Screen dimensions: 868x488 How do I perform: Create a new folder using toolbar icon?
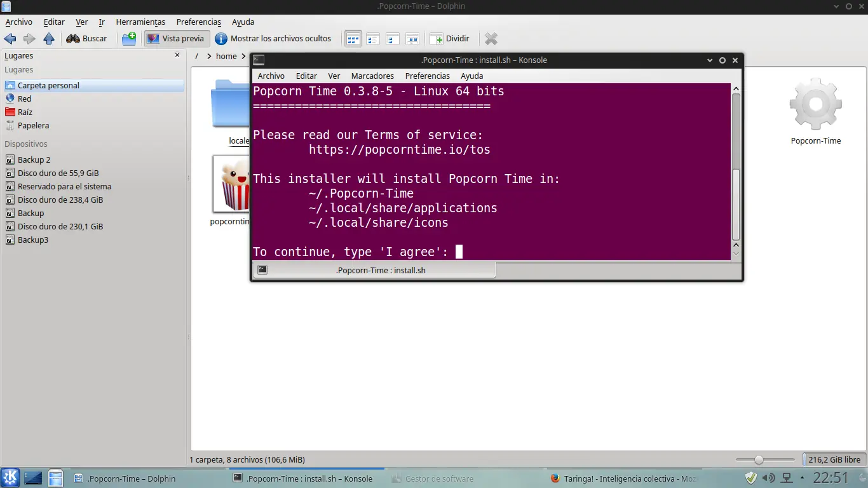pyautogui.click(x=129, y=39)
